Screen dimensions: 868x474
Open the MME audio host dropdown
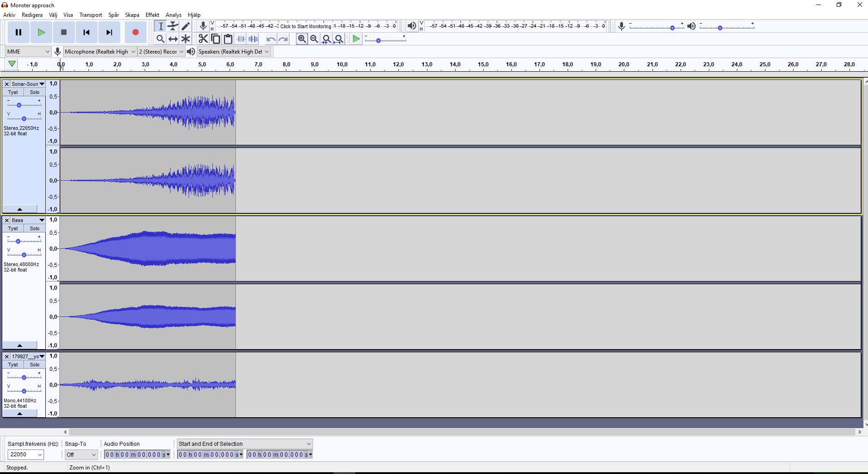coord(28,52)
